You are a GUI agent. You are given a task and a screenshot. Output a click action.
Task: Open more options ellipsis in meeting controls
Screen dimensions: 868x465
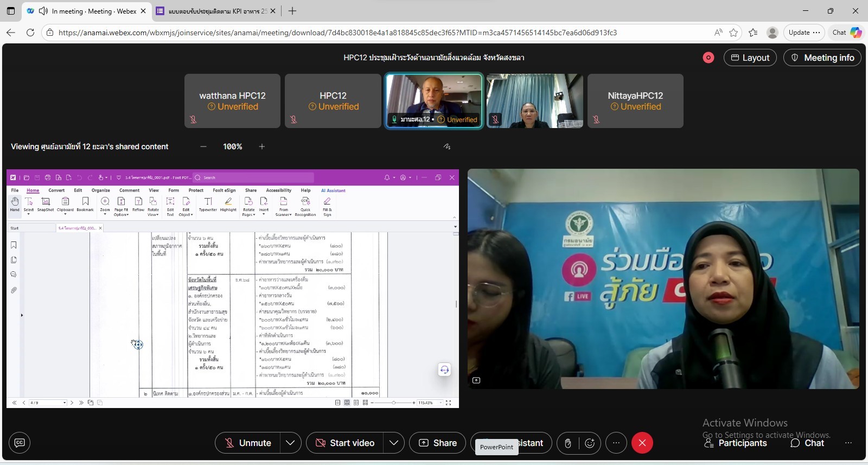click(616, 443)
